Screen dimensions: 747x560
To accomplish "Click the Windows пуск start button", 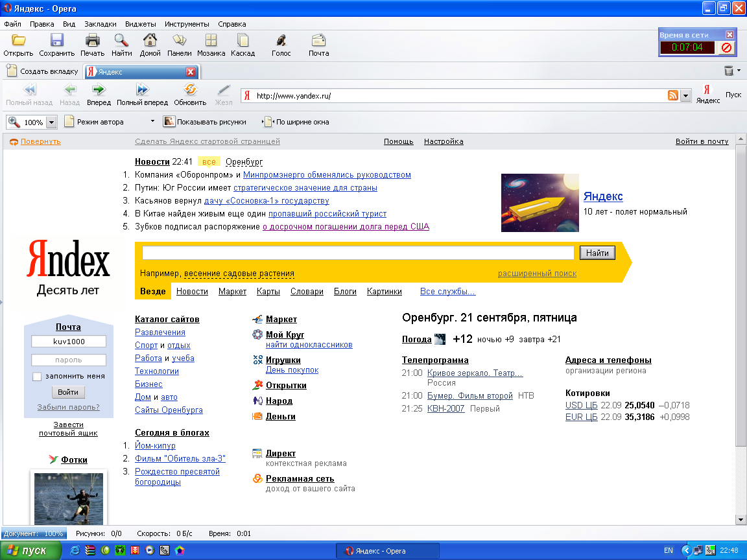I will point(31,550).
